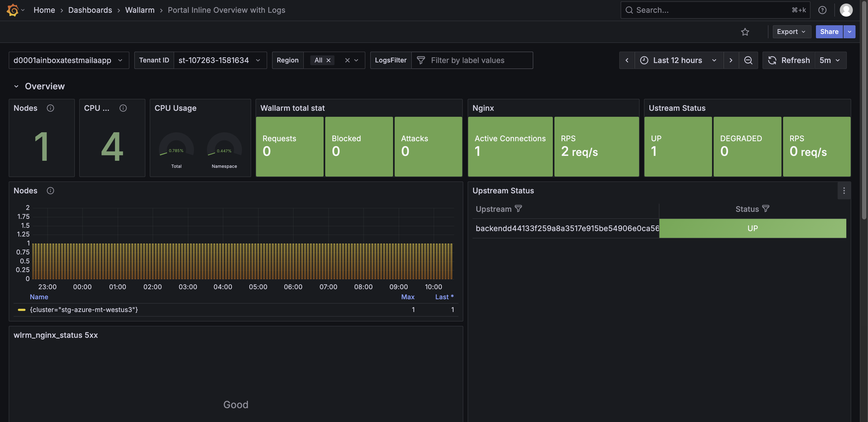The image size is (868, 422).
Task: Click the zoom out time range icon
Action: tap(748, 60)
